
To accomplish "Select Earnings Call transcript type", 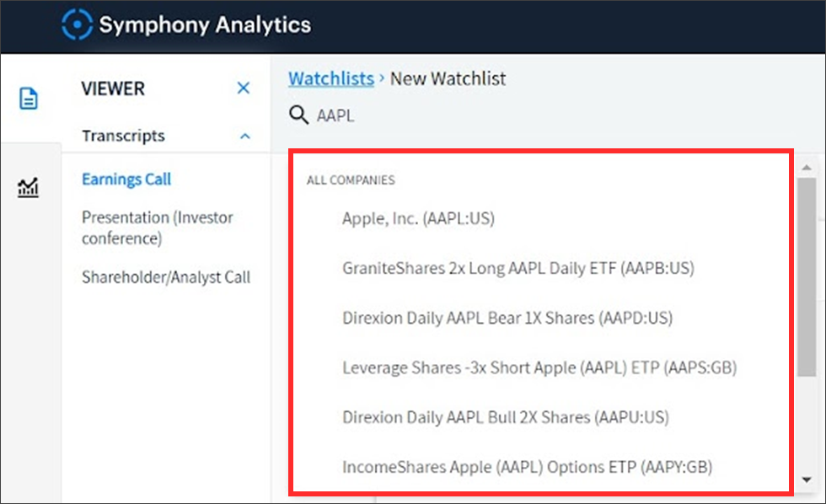I will point(126,179).
